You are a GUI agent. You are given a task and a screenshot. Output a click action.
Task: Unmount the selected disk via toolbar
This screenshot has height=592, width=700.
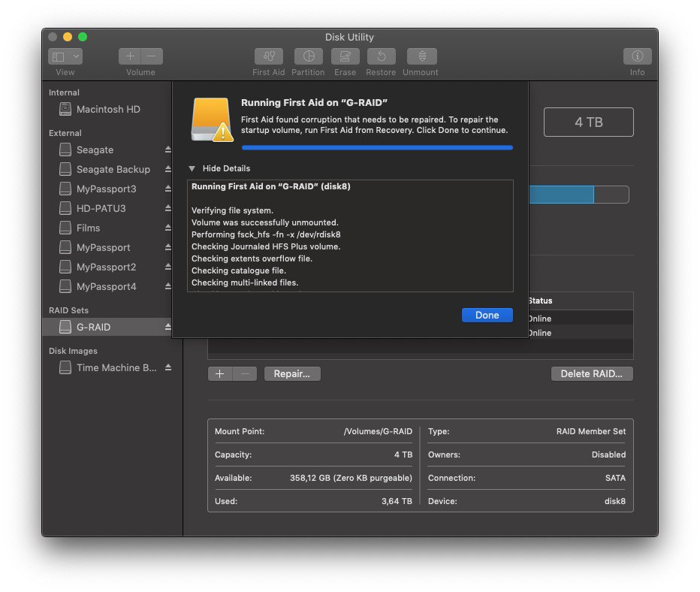point(422,56)
